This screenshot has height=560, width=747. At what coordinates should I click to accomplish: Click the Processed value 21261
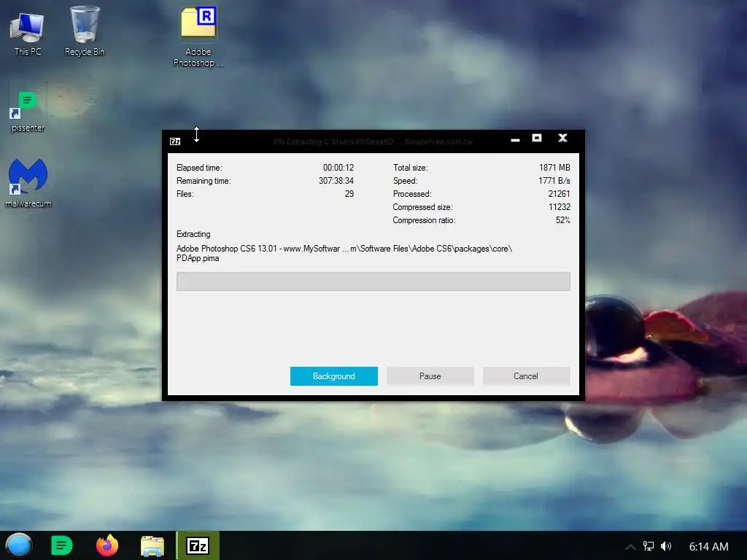559,194
